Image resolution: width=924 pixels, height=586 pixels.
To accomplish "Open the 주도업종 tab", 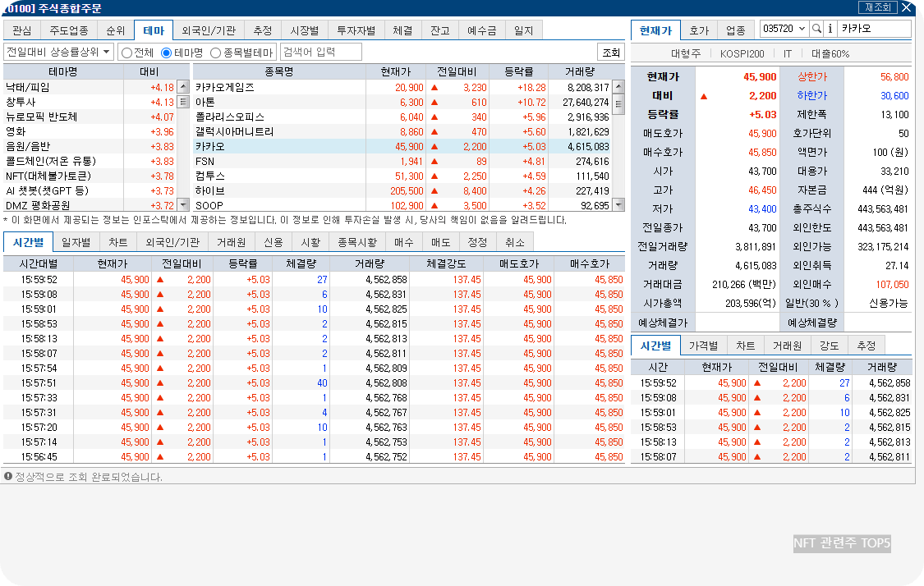I will coord(69,30).
